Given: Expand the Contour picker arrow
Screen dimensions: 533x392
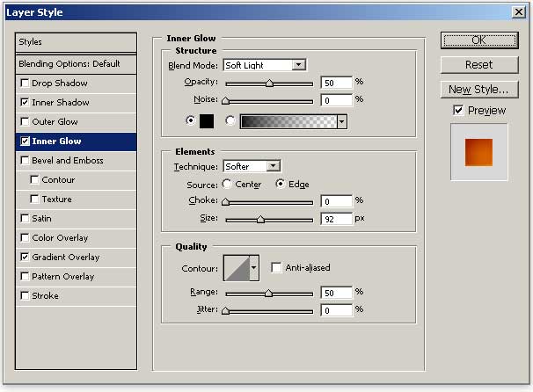Looking at the screenshot, I should tap(255, 267).
